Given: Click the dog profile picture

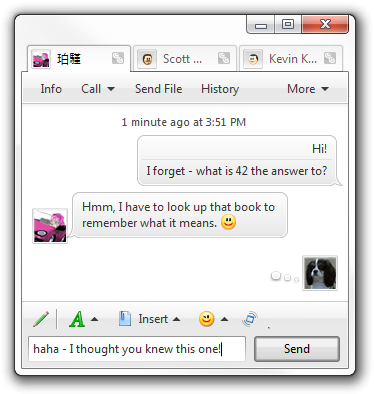Looking at the screenshot, I should [x=320, y=273].
